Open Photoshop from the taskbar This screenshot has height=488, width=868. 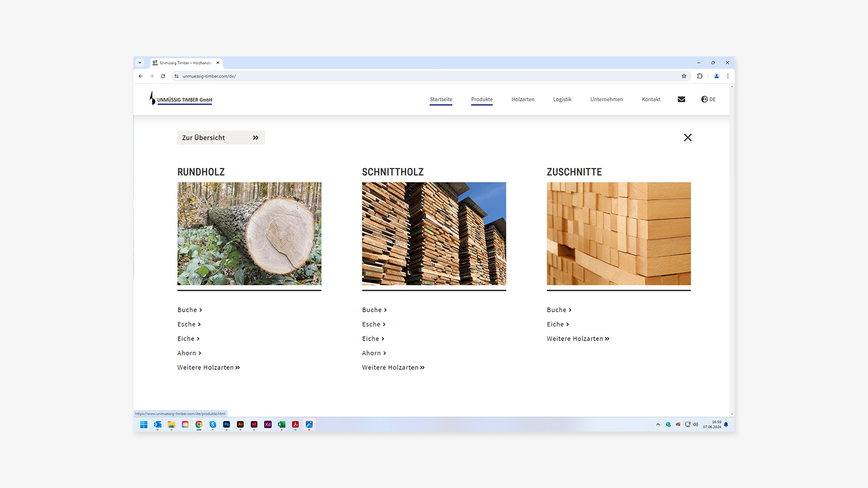click(x=226, y=425)
